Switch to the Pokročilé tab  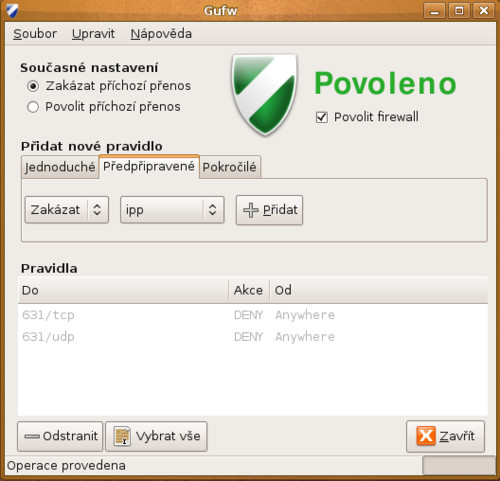coord(230,167)
